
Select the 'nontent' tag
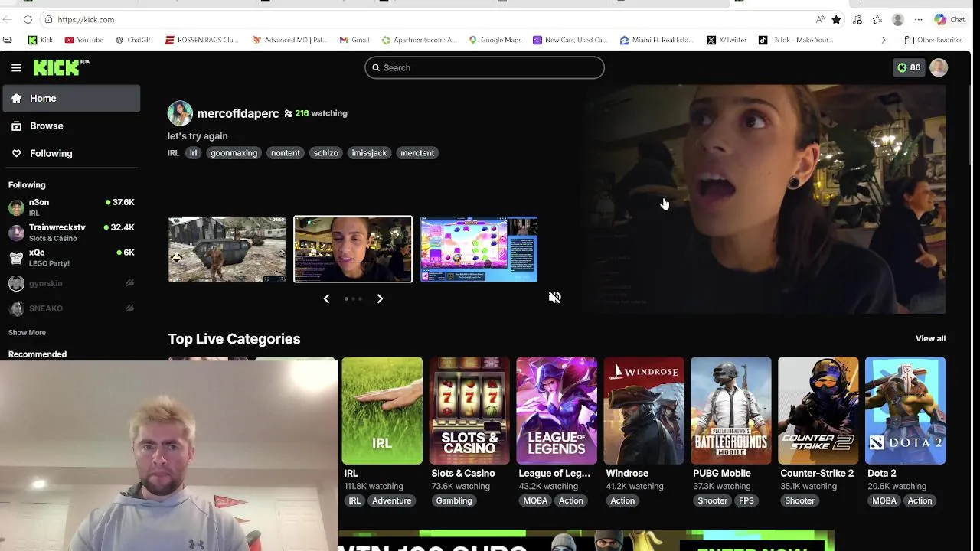tap(285, 153)
